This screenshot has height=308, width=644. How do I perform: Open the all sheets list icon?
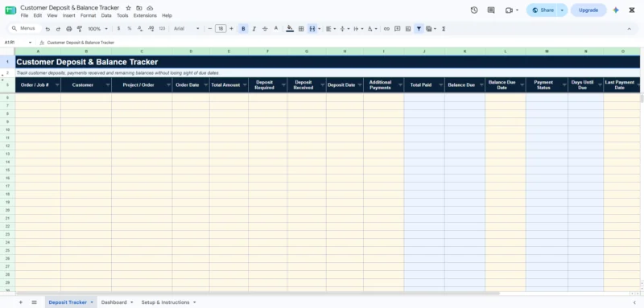(34, 302)
